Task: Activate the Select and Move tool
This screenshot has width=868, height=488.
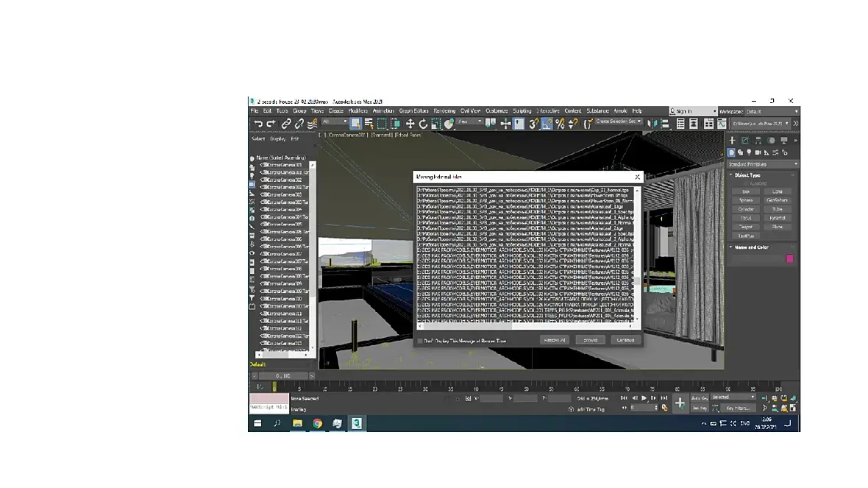Action: click(410, 124)
